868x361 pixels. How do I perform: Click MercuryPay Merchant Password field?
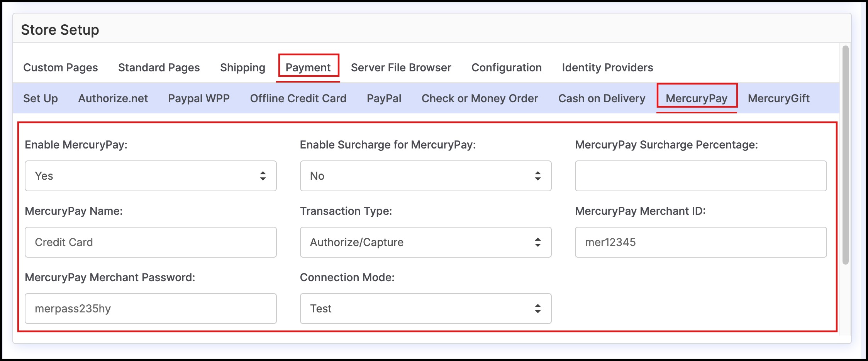click(151, 309)
